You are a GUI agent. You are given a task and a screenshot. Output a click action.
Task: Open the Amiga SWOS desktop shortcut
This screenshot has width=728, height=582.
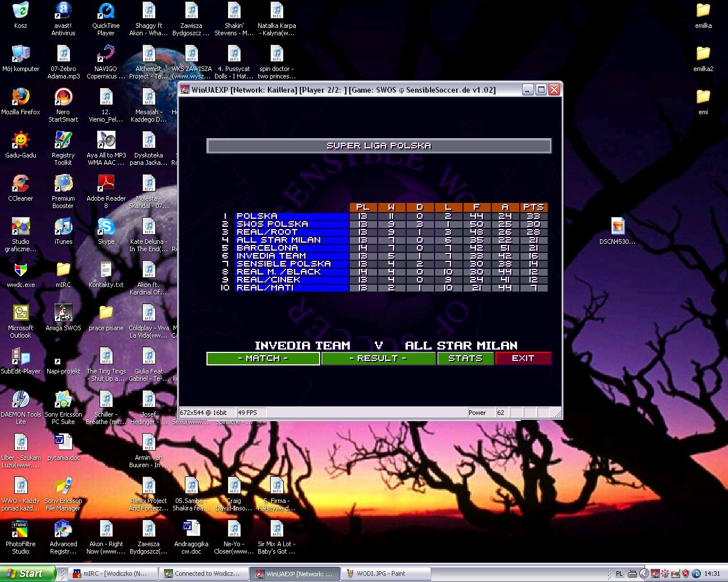pos(63,314)
